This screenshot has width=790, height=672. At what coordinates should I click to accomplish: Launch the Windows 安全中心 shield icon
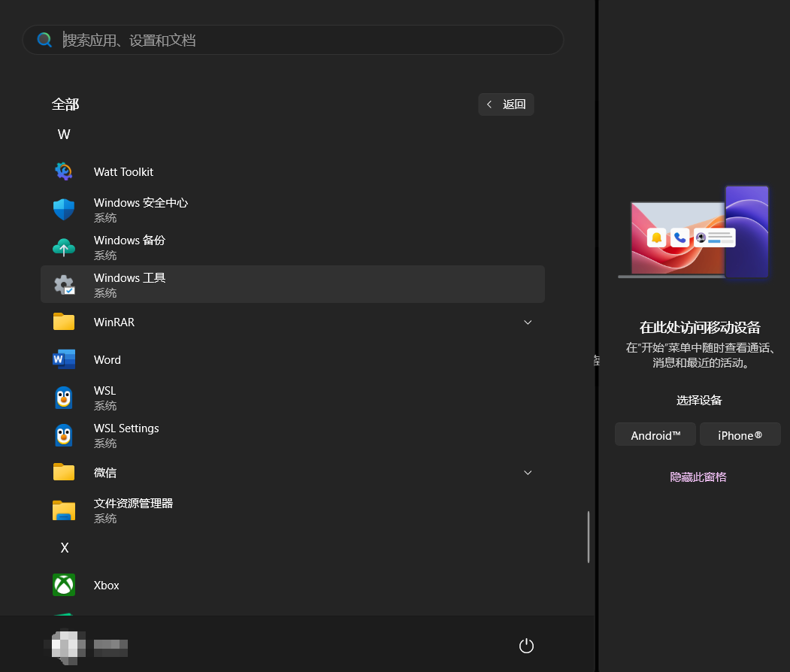[x=64, y=210]
